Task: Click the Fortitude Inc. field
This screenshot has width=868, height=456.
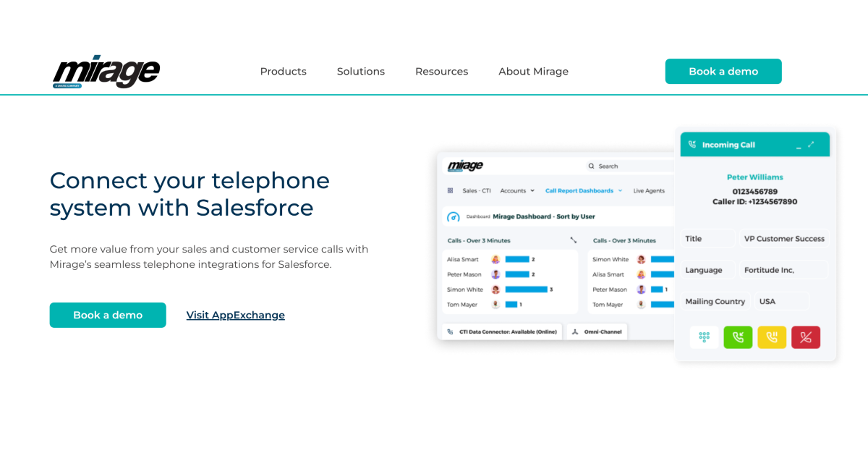Action: tap(783, 270)
